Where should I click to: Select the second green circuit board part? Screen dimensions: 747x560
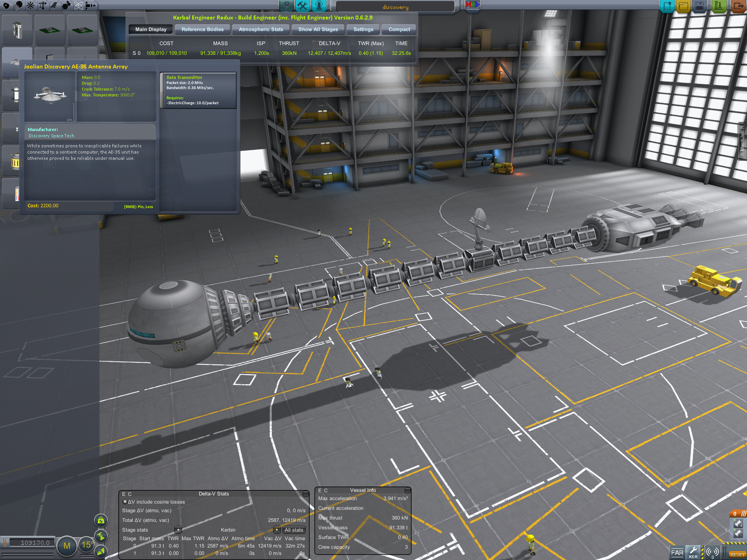(82, 30)
